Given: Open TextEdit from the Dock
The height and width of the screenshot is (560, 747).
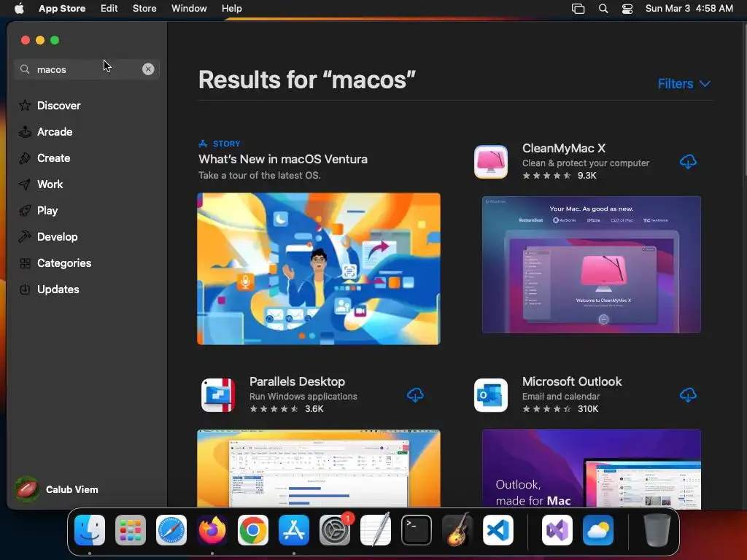Looking at the screenshot, I should click(x=376, y=530).
